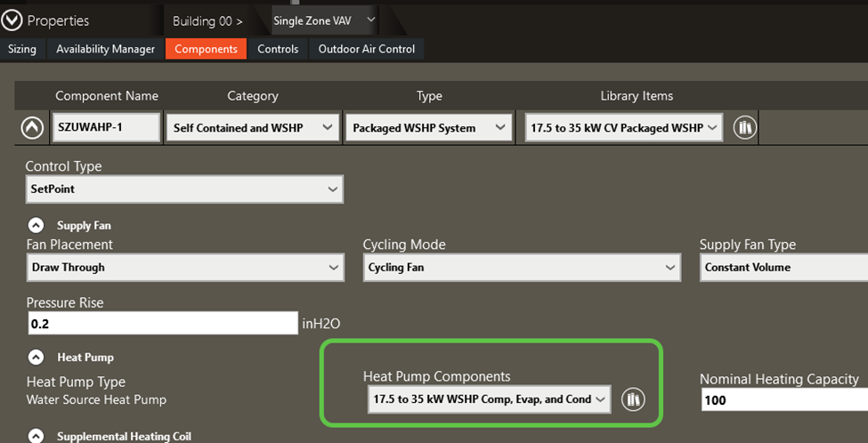Open the Fan Placement dropdown
This screenshot has width=868, height=443.
[185, 267]
